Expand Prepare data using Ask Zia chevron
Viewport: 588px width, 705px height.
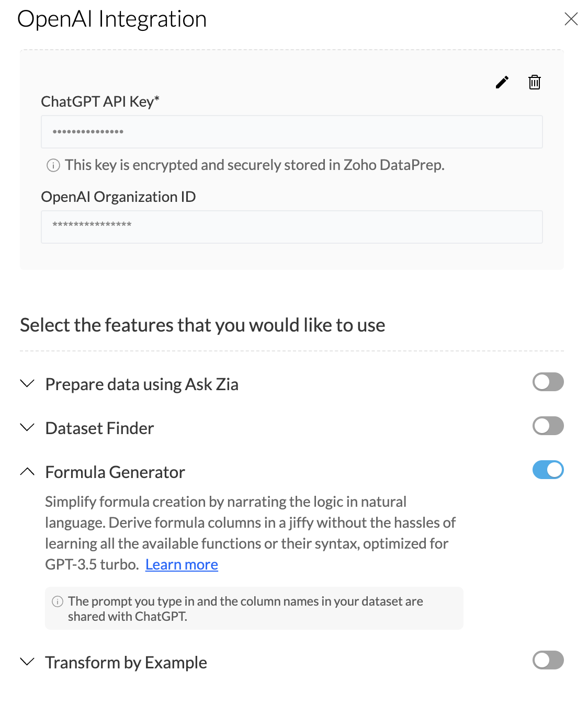click(27, 384)
